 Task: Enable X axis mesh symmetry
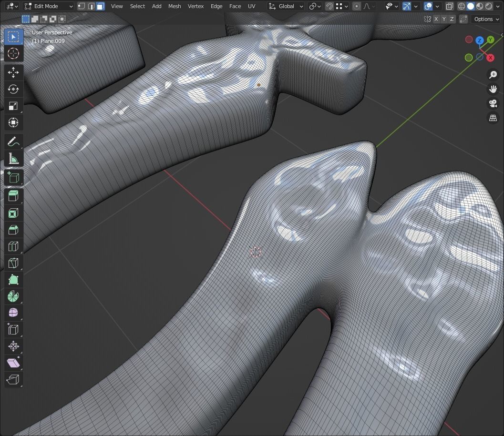tap(436, 19)
